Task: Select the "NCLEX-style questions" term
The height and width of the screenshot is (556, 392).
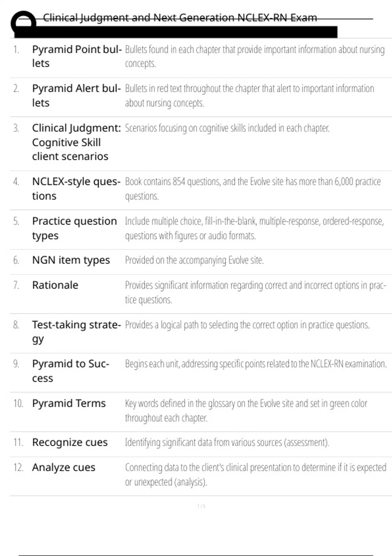Action: pyautogui.click(x=76, y=188)
